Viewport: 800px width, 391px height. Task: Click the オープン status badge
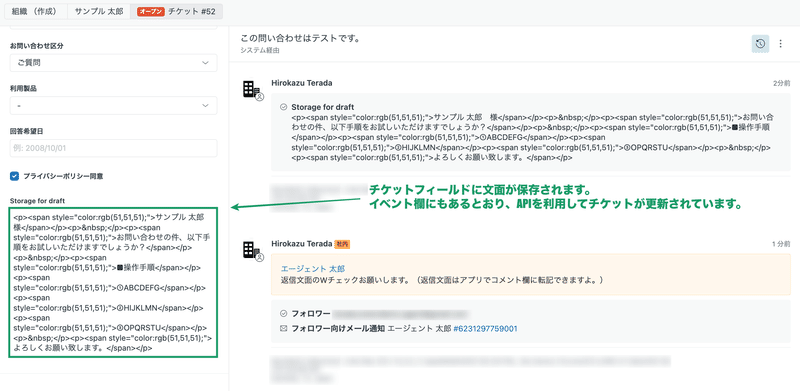click(x=151, y=12)
